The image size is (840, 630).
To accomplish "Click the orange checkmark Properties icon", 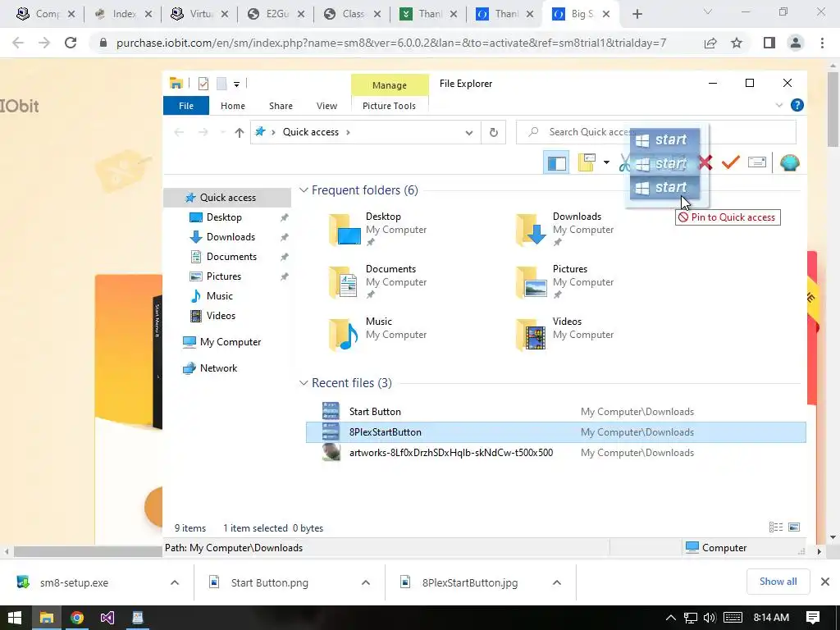I will coord(731,162).
